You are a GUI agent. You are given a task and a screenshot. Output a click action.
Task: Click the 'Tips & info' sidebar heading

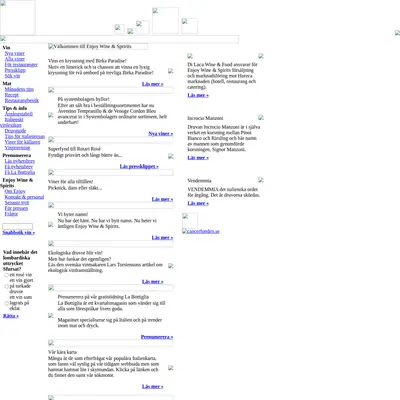pos(15,108)
